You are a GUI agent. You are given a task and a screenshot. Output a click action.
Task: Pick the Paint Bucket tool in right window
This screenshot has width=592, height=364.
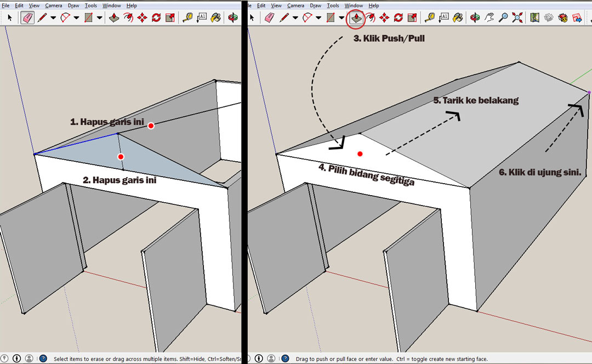coord(458,18)
